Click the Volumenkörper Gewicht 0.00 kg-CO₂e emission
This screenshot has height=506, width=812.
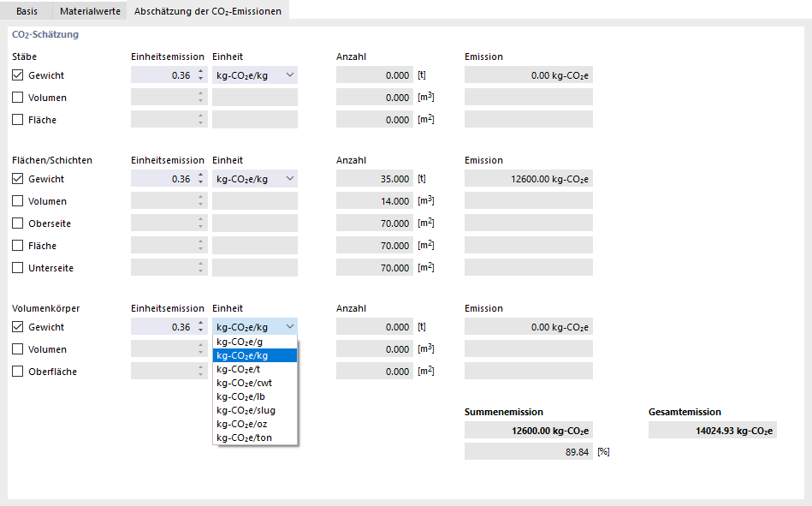click(529, 327)
